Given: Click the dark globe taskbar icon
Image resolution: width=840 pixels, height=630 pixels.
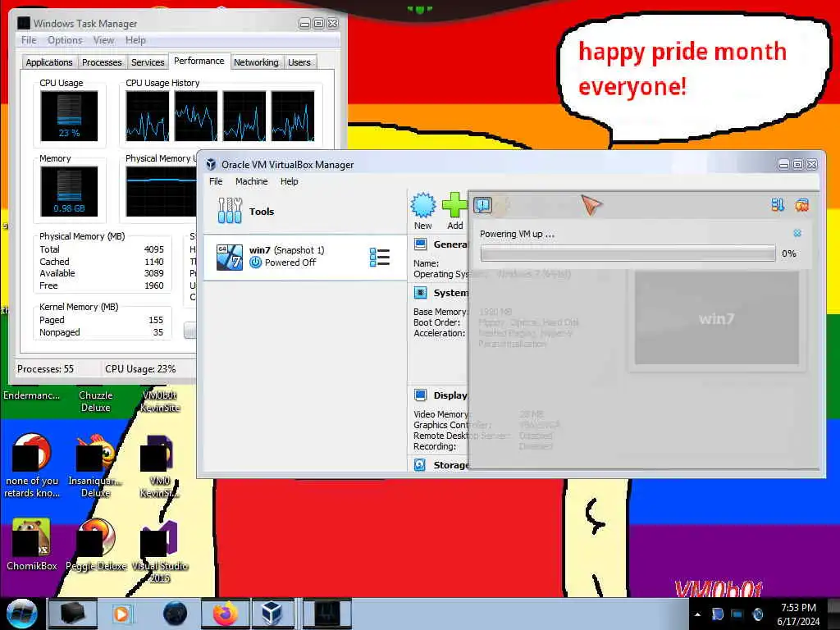Looking at the screenshot, I should click(x=176, y=614).
